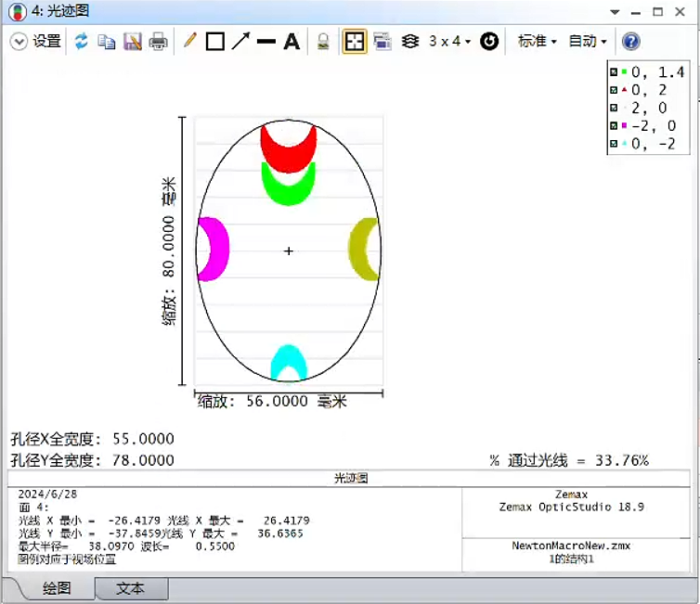This screenshot has width=700, height=604.
Task: Click the green footprint region
Action: coord(289,195)
